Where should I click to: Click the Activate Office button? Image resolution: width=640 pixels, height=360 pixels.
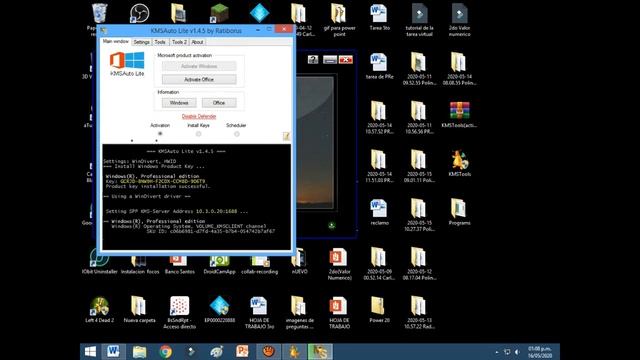[x=199, y=79]
